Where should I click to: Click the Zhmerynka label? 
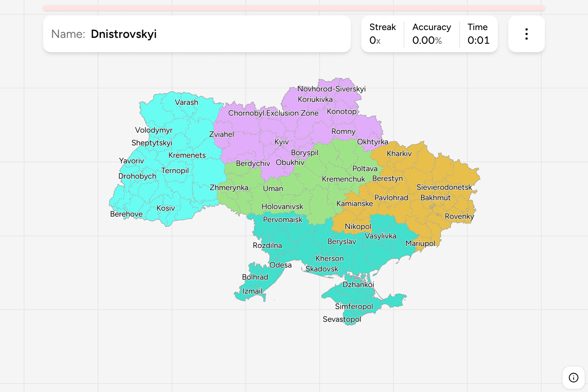229,188
